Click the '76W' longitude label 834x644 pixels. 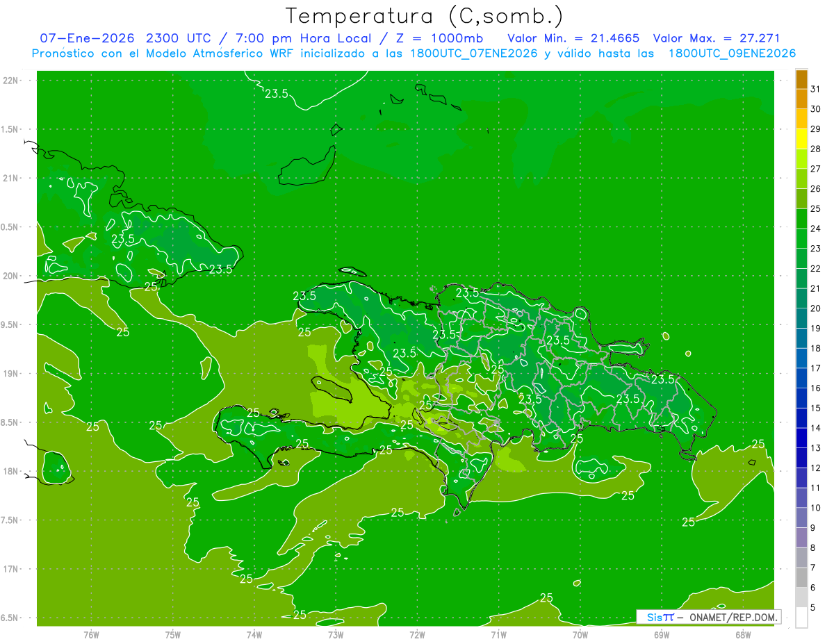92,635
